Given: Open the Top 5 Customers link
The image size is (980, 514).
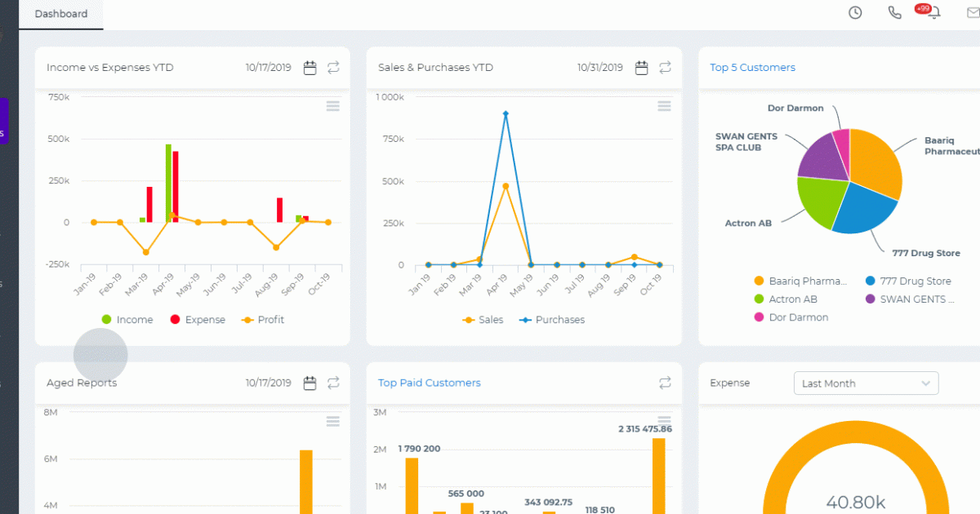Looking at the screenshot, I should tap(753, 68).
